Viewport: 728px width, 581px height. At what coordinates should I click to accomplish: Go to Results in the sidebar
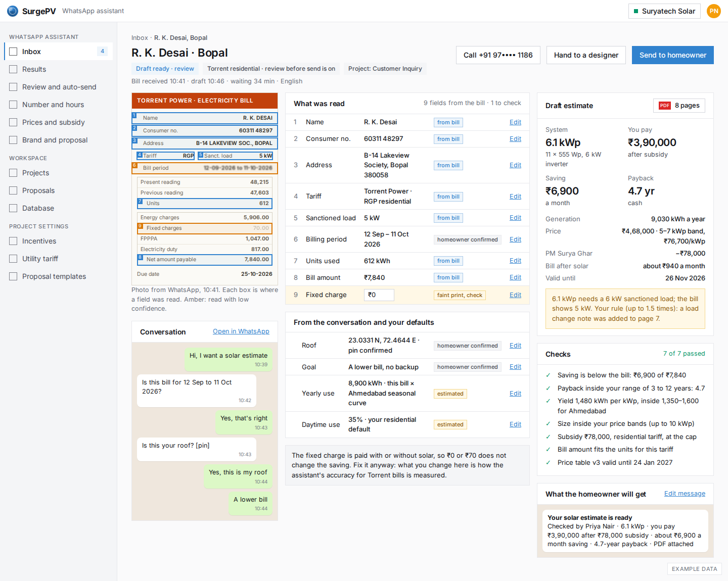pyautogui.click(x=58, y=69)
